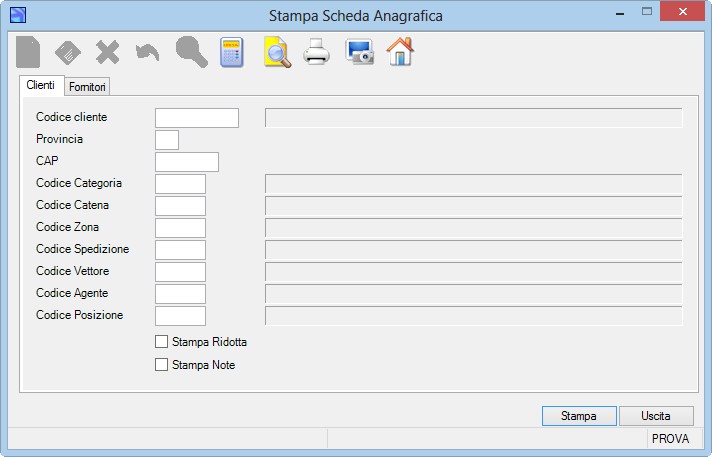The image size is (712, 457).
Task: Open print preview icon
Action: [x=277, y=52]
